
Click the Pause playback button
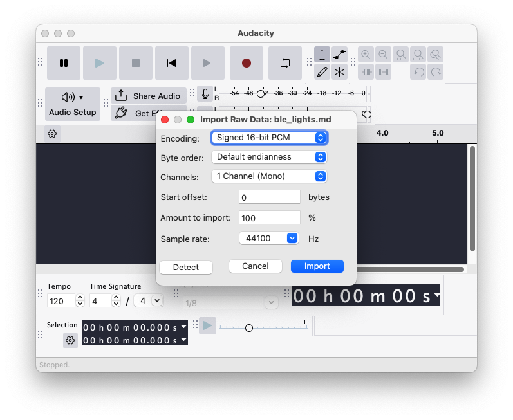tap(64, 63)
